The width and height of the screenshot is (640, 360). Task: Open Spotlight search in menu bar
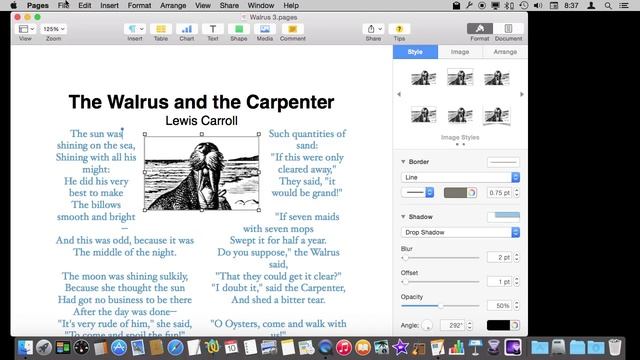pyautogui.click(x=608, y=5)
